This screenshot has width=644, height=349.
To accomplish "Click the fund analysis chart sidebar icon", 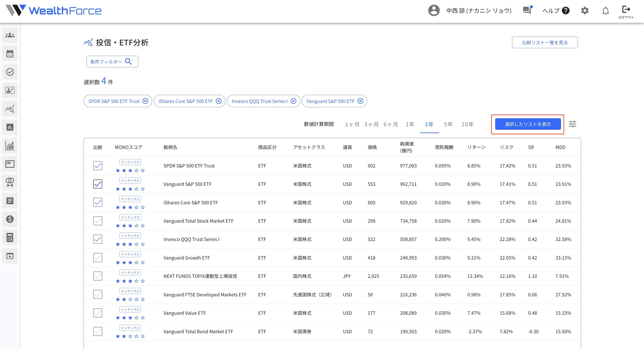I will (10, 109).
